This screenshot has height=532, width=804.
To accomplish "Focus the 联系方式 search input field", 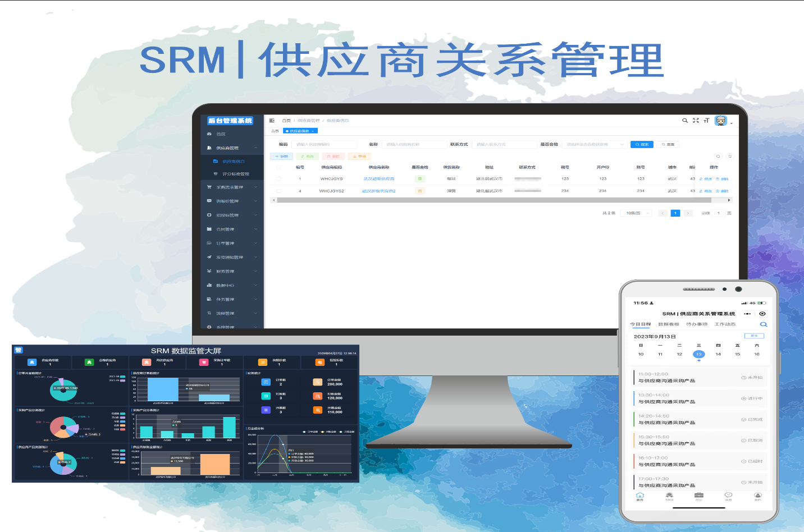I will coord(504,145).
